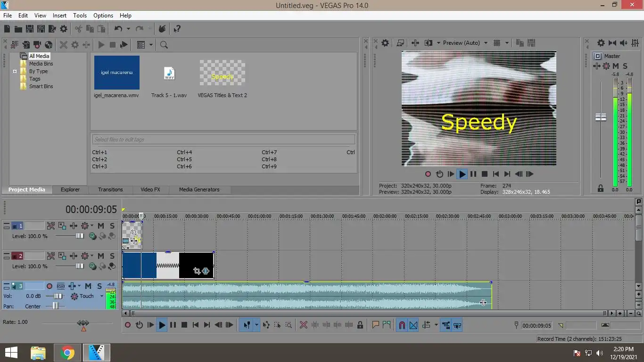Viewport: 644px width, 362px height.
Task: Arm audio track 3 for recording
Action: click(50, 286)
